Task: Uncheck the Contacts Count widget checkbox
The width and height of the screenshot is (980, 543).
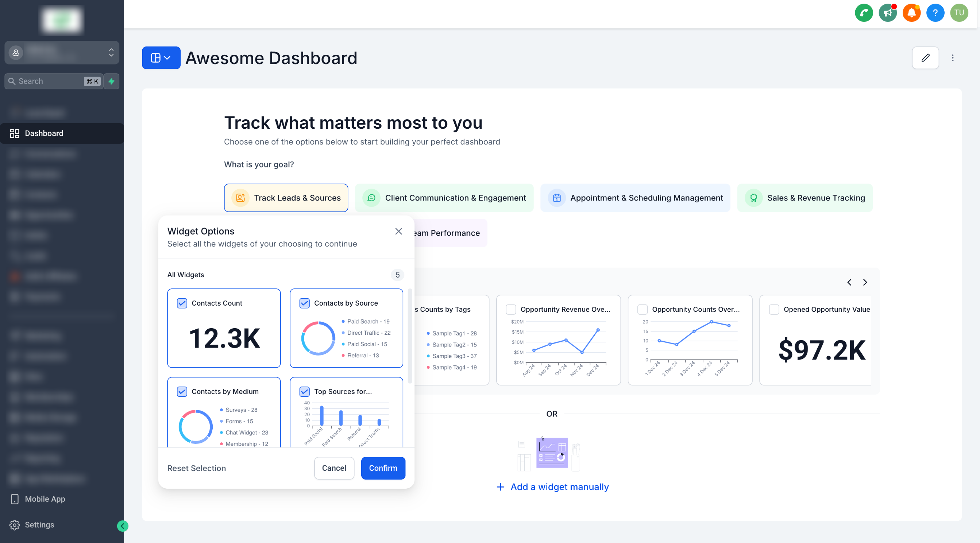Action: click(182, 303)
